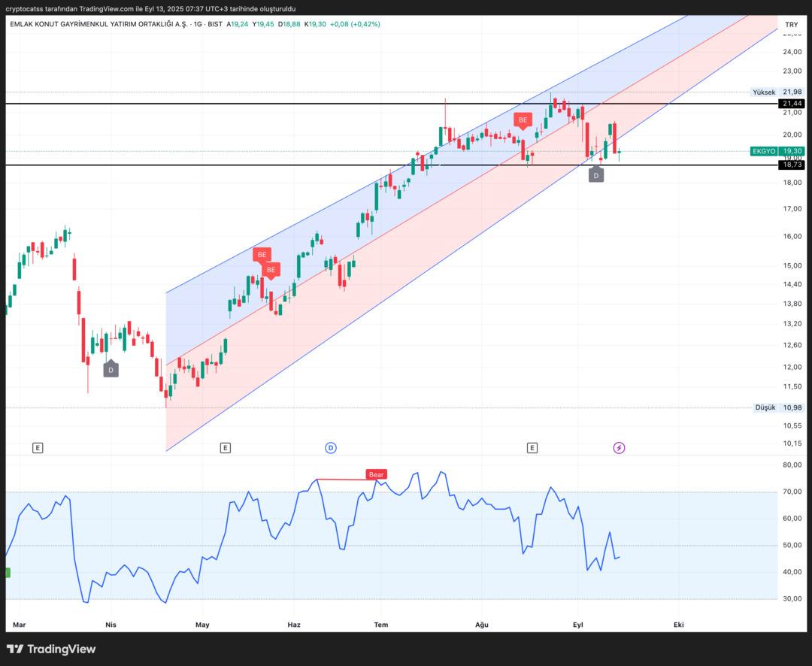Open the TRY currency selector
Screen dimensions: 812x666
pos(791,24)
